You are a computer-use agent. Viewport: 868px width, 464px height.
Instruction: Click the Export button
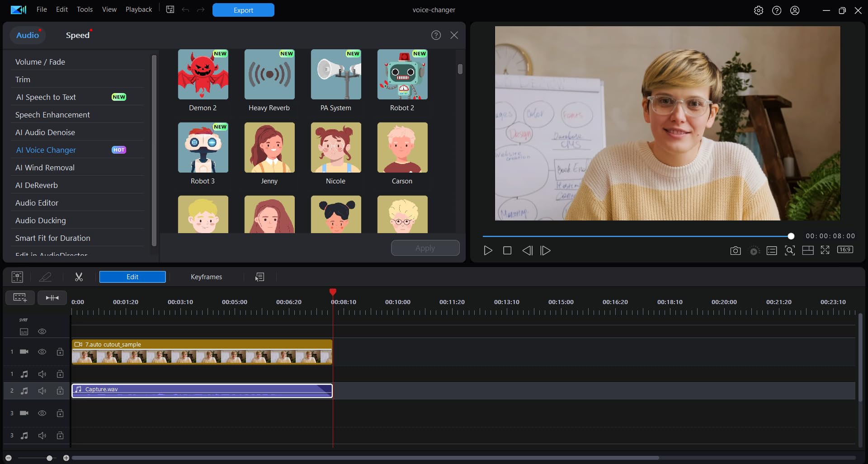tap(243, 9)
